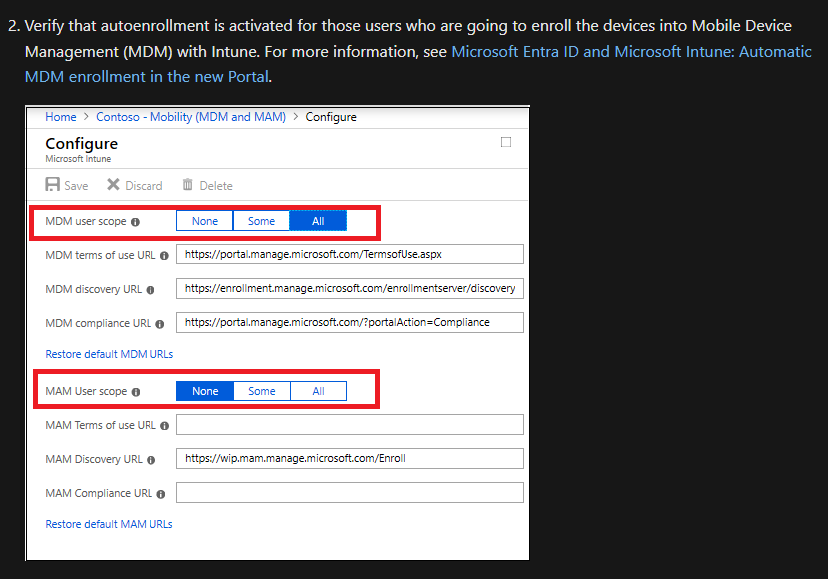Set MAM User scope to All
This screenshot has width=828, height=579.
pos(318,391)
